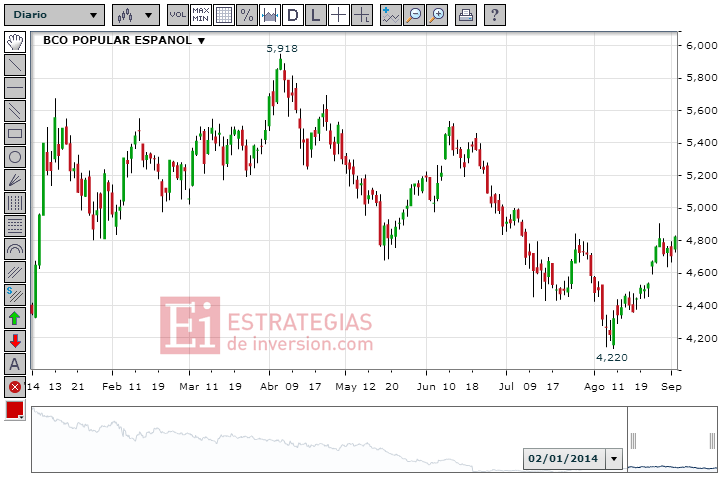This screenshot has width=721, height=478.
Task: Grab the right range handle in overview
Action: pos(712,441)
